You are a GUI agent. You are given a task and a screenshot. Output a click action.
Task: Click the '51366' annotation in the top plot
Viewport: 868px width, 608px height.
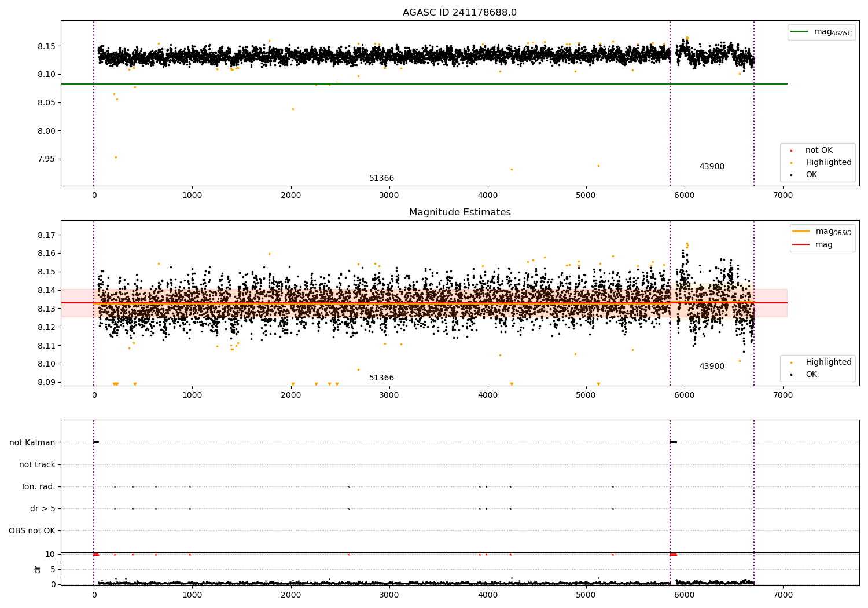(x=381, y=178)
